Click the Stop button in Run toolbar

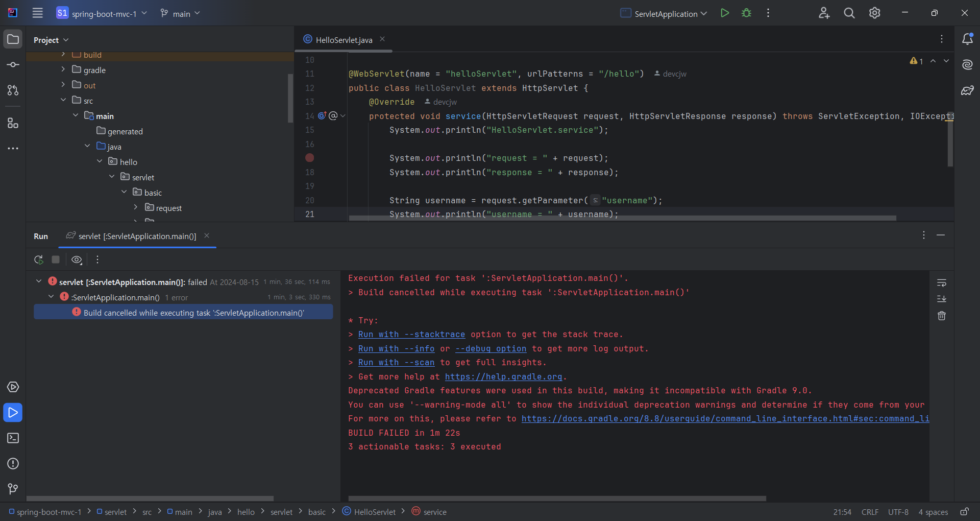(x=56, y=259)
